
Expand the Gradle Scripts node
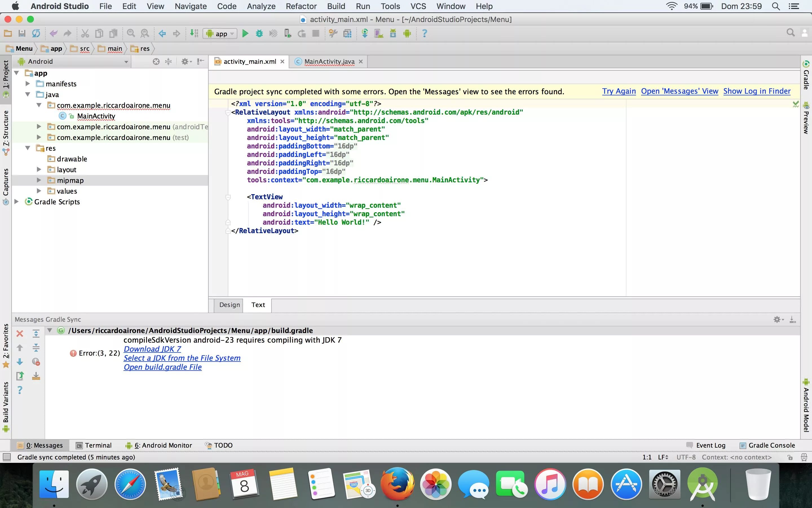16,202
